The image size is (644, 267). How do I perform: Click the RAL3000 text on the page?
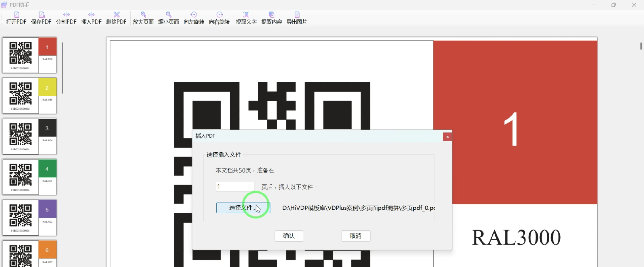[x=516, y=238]
